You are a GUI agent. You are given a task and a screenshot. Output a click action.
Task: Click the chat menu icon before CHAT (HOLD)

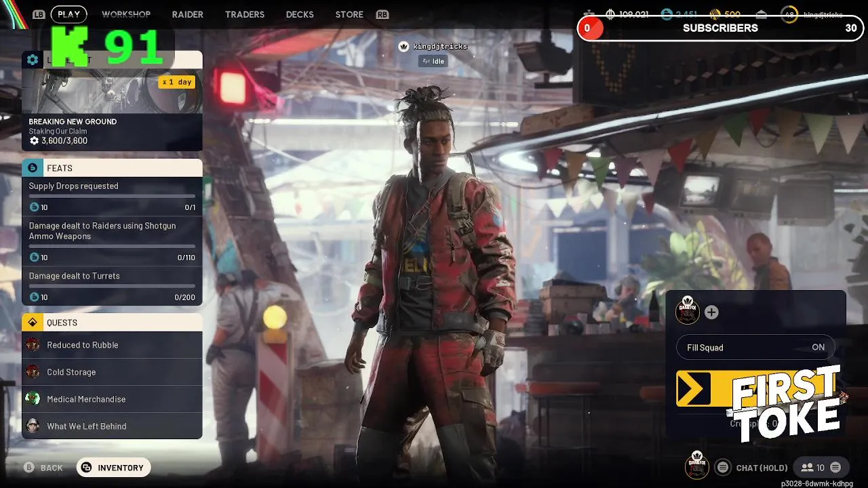(x=723, y=468)
